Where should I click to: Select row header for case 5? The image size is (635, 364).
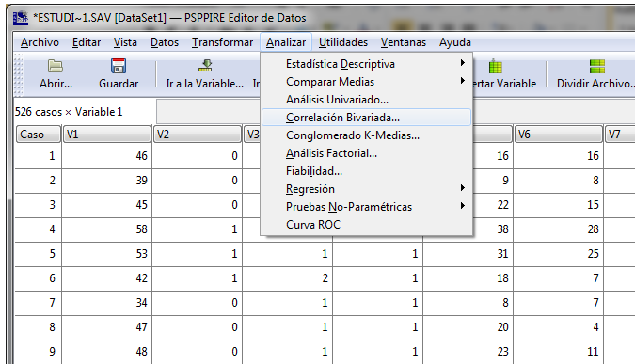click(x=38, y=254)
